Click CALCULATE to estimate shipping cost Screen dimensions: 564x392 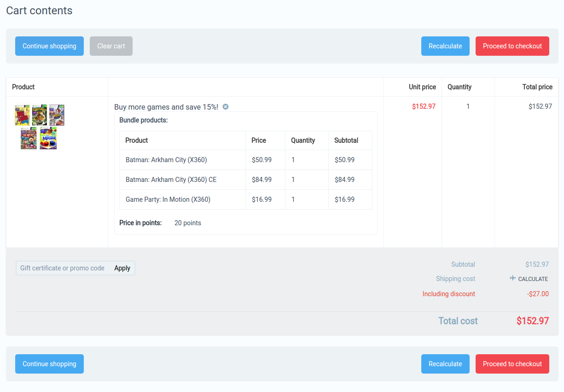click(533, 279)
